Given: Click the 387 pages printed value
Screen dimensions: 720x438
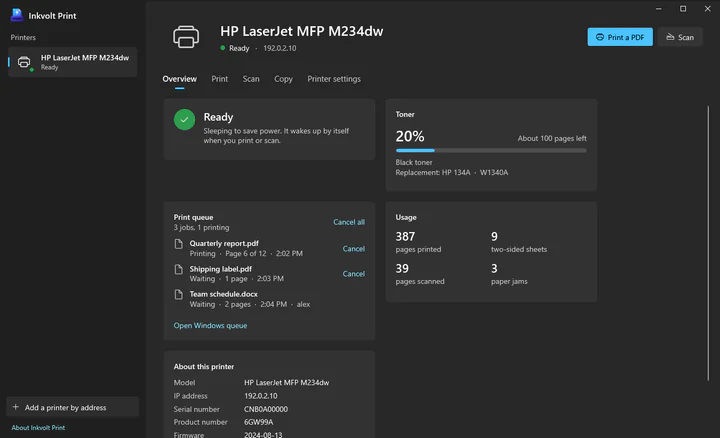Looking at the screenshot, I should 405,237.
